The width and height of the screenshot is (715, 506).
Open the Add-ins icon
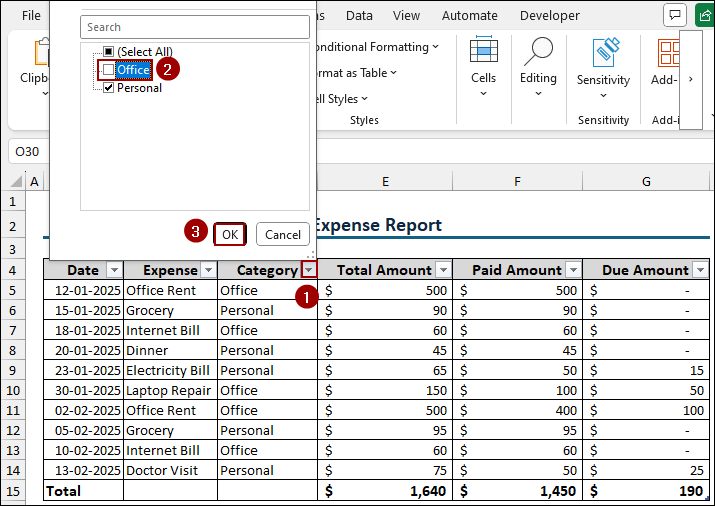[667, 52]
